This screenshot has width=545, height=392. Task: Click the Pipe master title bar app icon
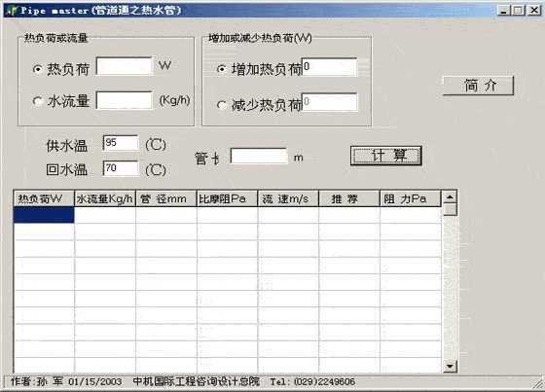tap(11, 11)
